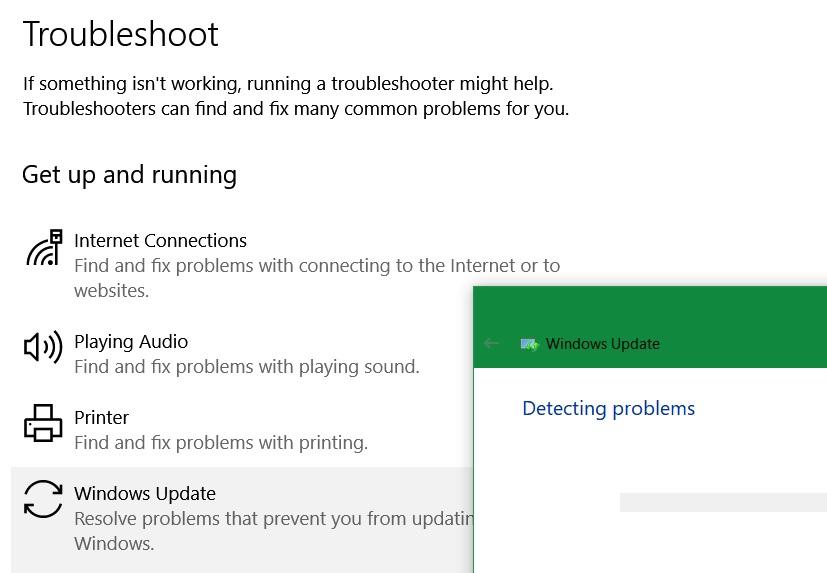The image size is (827, 573).
Task: Select the Playing Audio troubleshooter label
Action: [131, 341]
